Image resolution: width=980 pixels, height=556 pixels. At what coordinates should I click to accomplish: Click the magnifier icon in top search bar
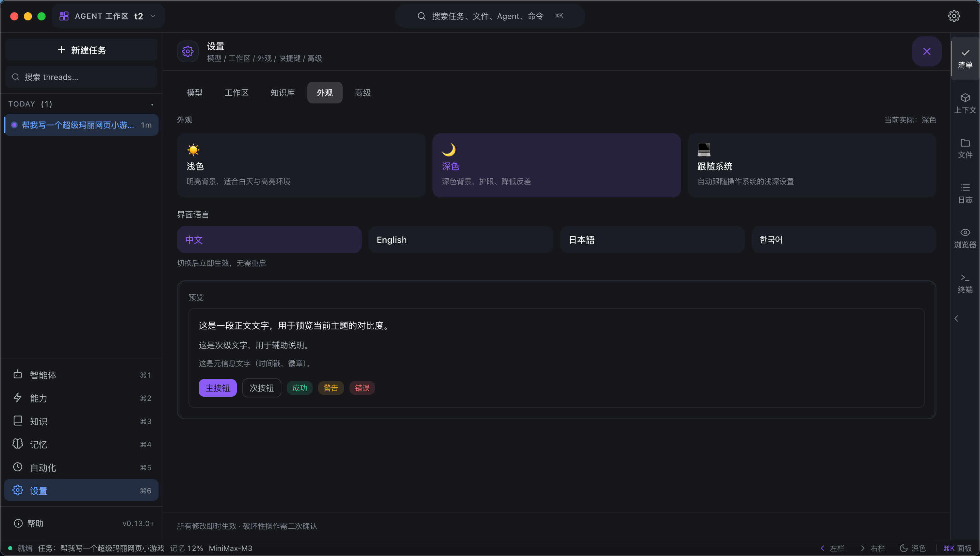point(421,16)
